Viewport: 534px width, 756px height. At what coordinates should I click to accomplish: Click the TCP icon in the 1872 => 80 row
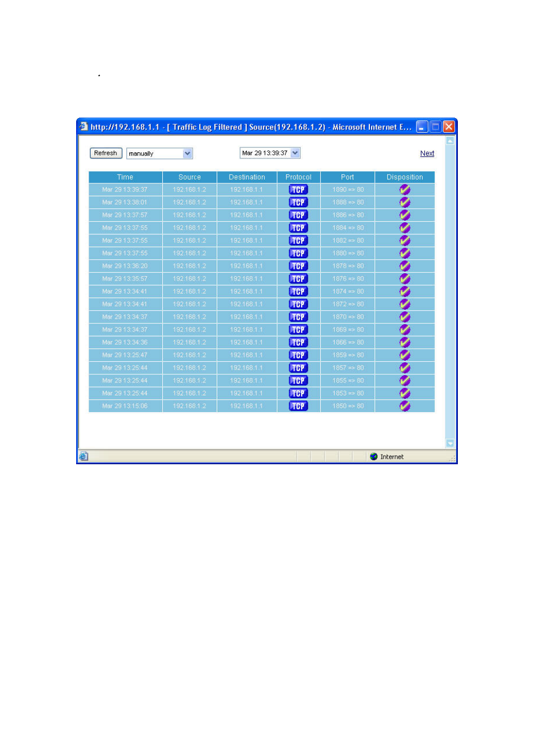(x=298, y=305)
